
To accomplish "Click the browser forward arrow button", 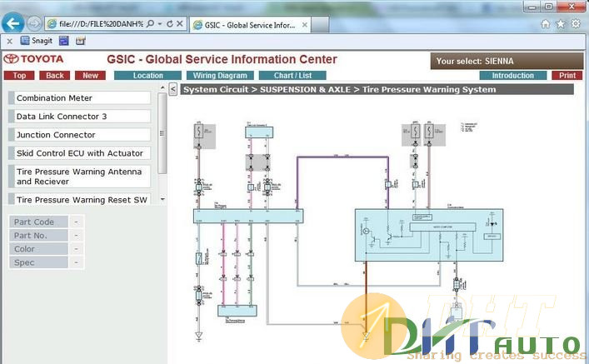I will click(34, 23).
